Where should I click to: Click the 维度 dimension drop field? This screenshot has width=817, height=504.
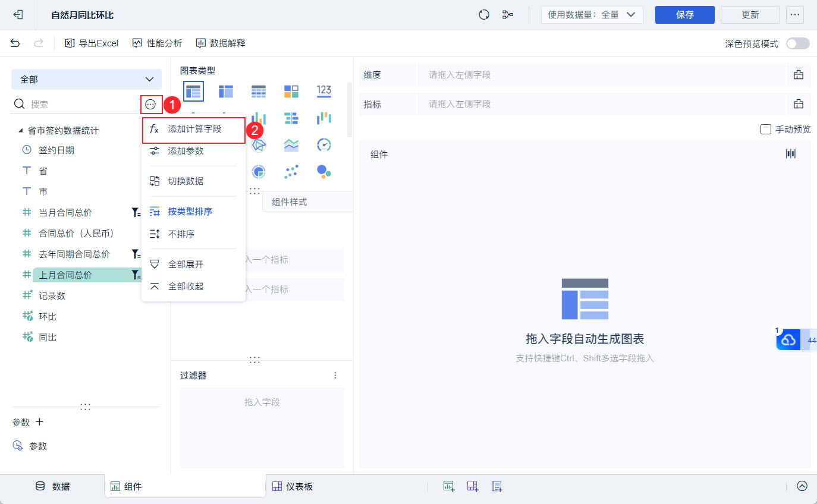[x=602, y=75]
